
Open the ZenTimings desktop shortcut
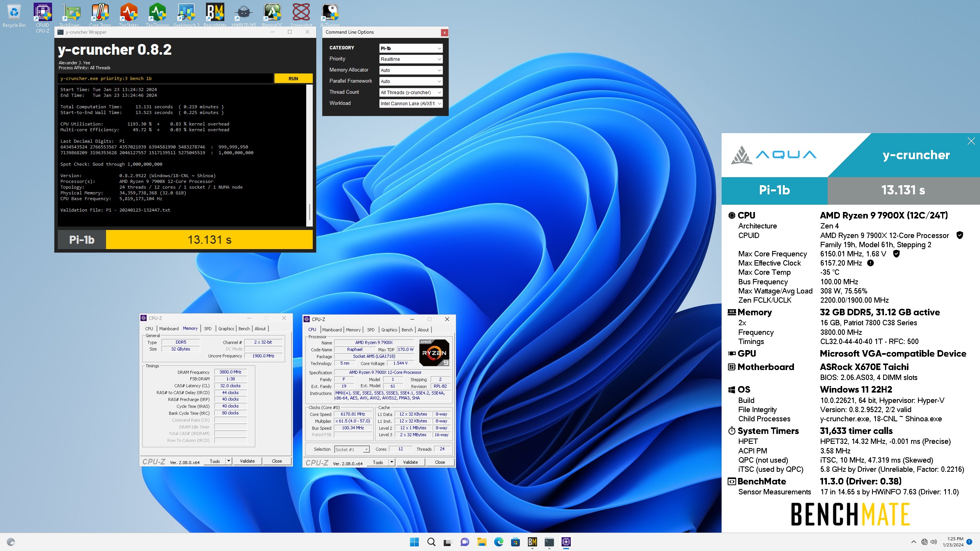157,15
